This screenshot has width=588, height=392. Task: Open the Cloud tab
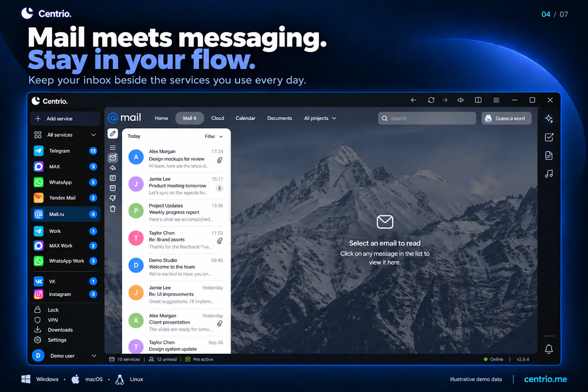(x=218, y=118)
